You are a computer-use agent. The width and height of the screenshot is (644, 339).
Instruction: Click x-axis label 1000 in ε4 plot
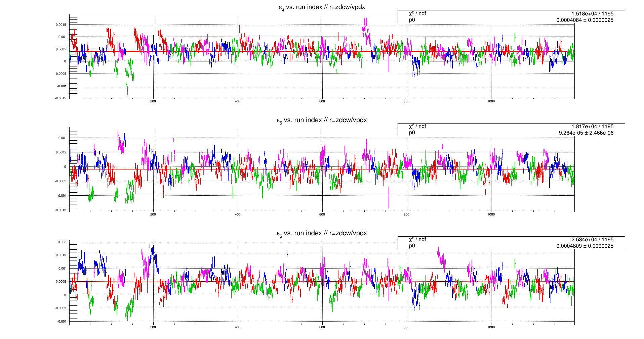pos(491,101)
